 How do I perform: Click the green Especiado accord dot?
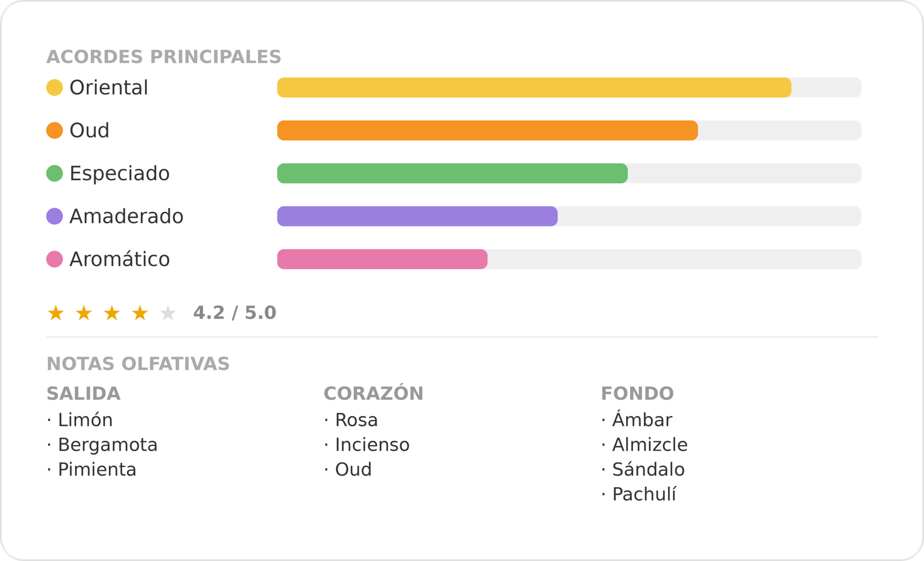coord(54,173)
